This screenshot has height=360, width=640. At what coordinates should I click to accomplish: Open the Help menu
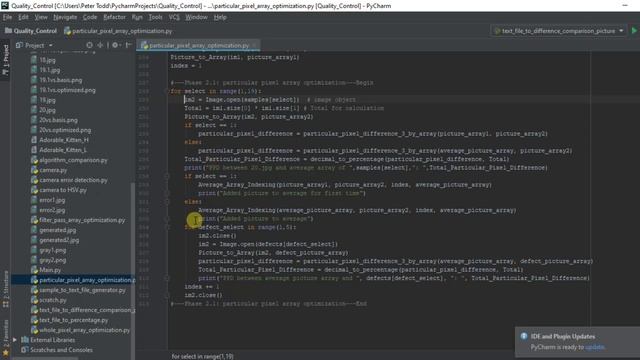tap(220, 17)
